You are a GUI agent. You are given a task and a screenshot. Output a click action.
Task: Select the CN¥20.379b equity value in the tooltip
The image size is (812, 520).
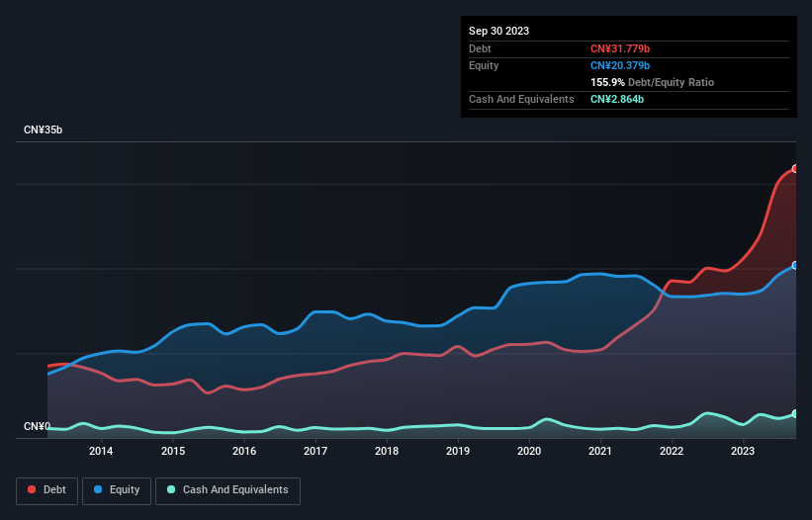(621, 65)
